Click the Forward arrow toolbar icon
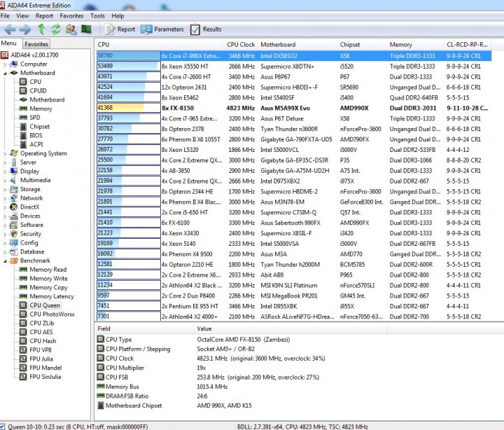Screen dimensions: 504x430 25,29
